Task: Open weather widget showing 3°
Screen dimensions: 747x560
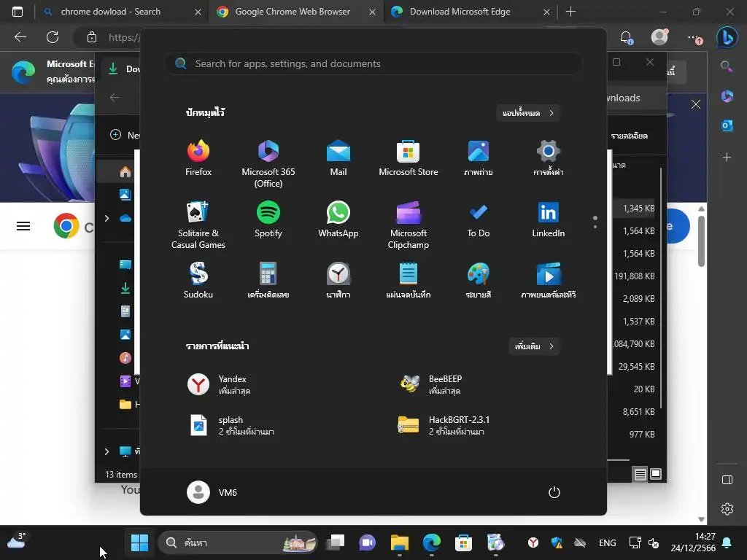Action: [18, 540]
